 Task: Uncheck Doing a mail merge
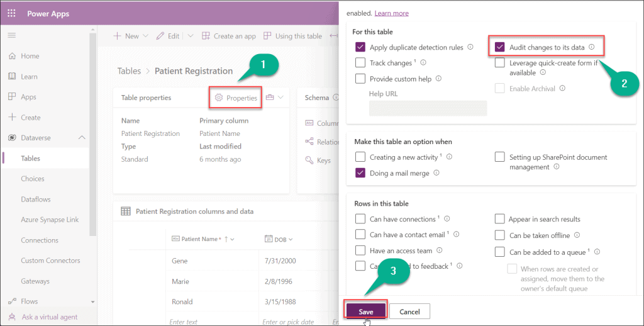pos(360,172)
